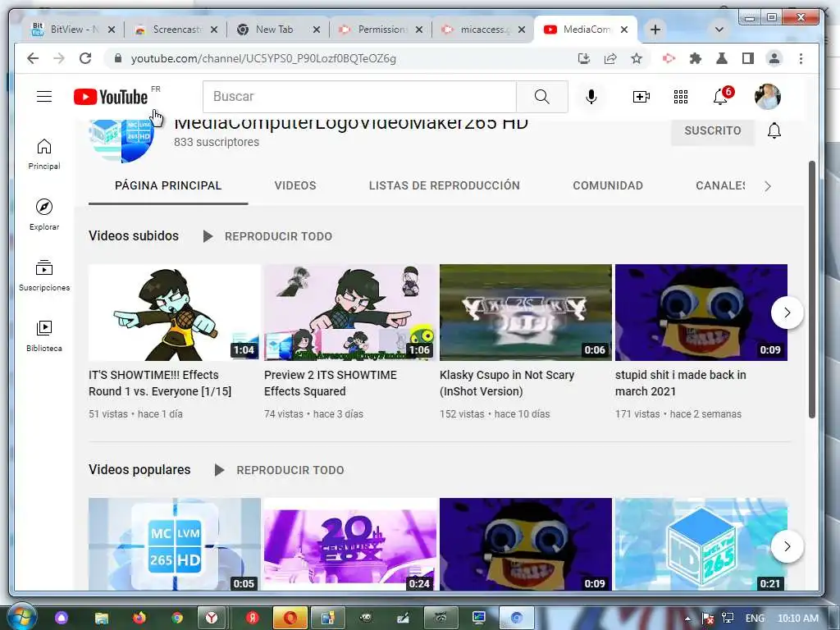This screenshot has height=630, width=840.
Task: Open Suscripciones in the sidebar
Action: (44, 276)
